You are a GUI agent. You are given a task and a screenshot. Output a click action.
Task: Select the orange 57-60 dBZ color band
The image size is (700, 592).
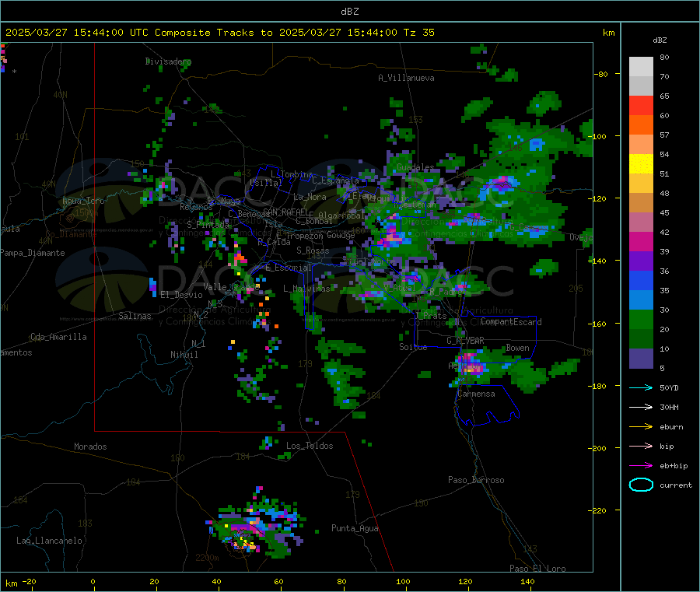[x=641, y=125]
